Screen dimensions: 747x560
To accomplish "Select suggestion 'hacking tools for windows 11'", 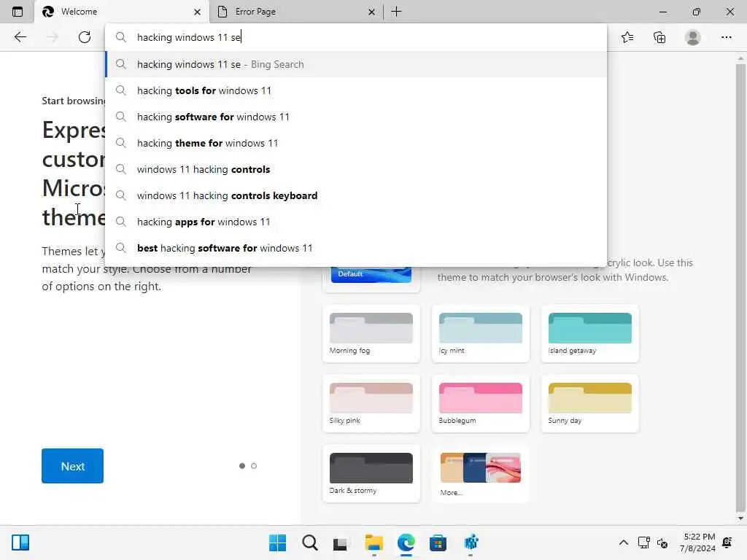I will coord(356,90).
